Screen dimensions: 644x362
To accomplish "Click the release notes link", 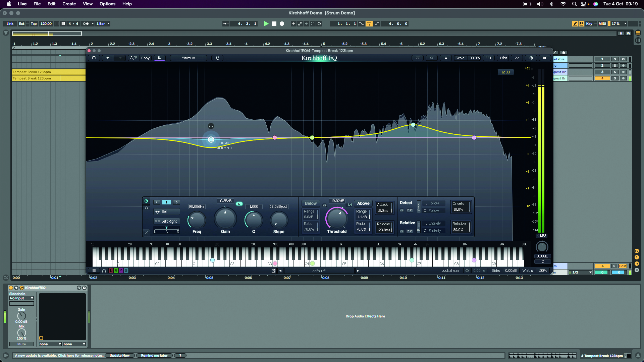I will 80,356.
